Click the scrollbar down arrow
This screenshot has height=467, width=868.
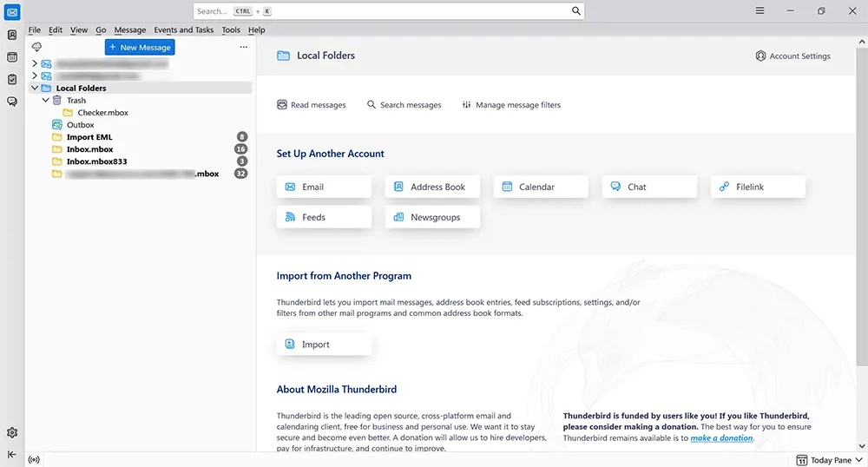tap(862, 446)
